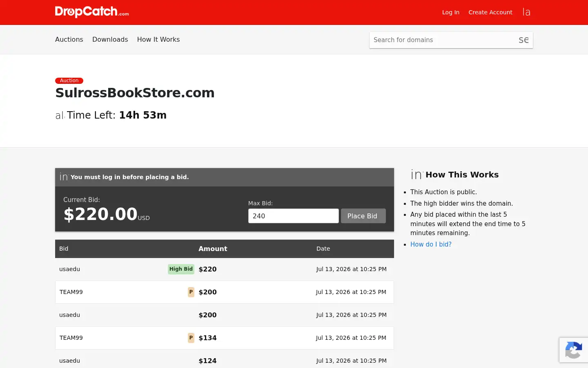Open the Downloads menu item
The height and width of the screenshot is (368, 588).
pos(110,39)
